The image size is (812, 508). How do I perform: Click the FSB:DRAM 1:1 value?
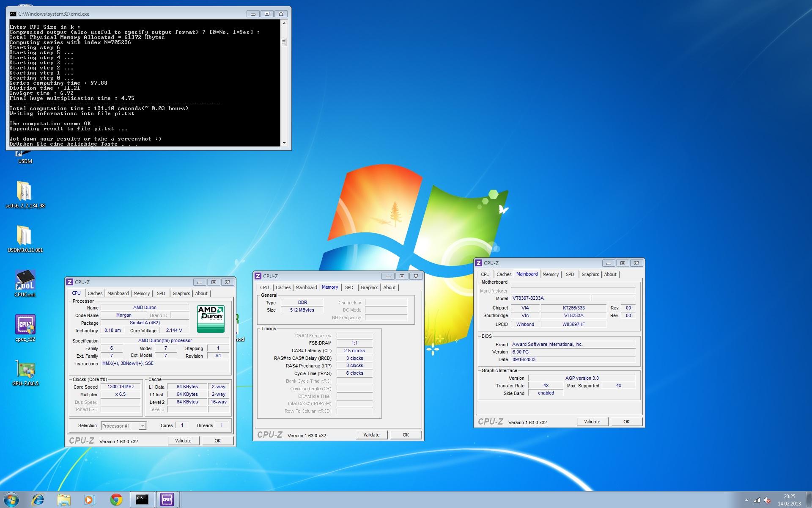click(x=354, y=343)
